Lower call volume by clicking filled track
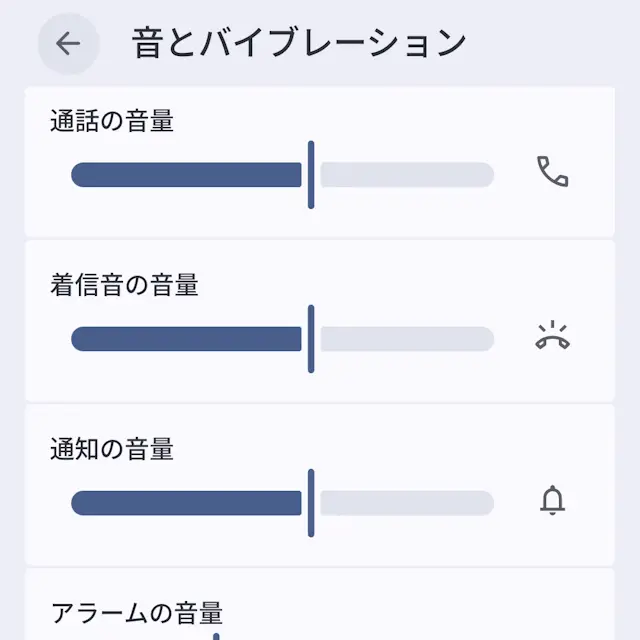The image size is (640, 640). (180, 175)
